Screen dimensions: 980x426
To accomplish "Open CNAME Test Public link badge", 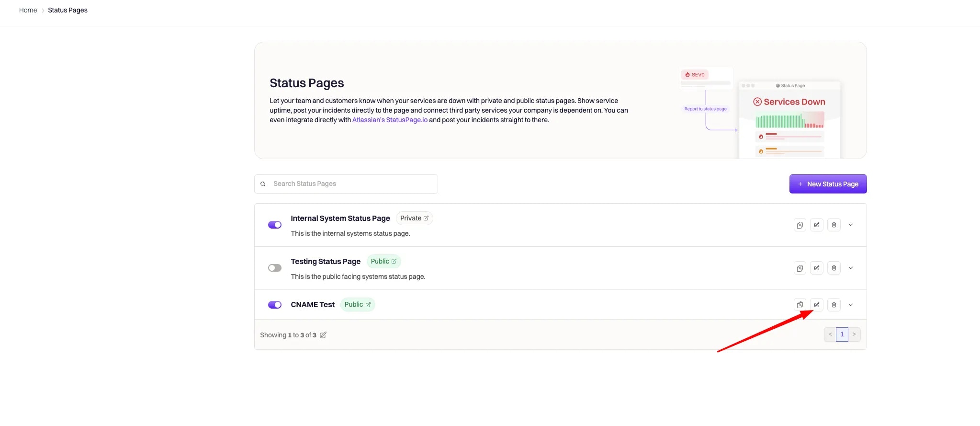I will coord(358,304).
